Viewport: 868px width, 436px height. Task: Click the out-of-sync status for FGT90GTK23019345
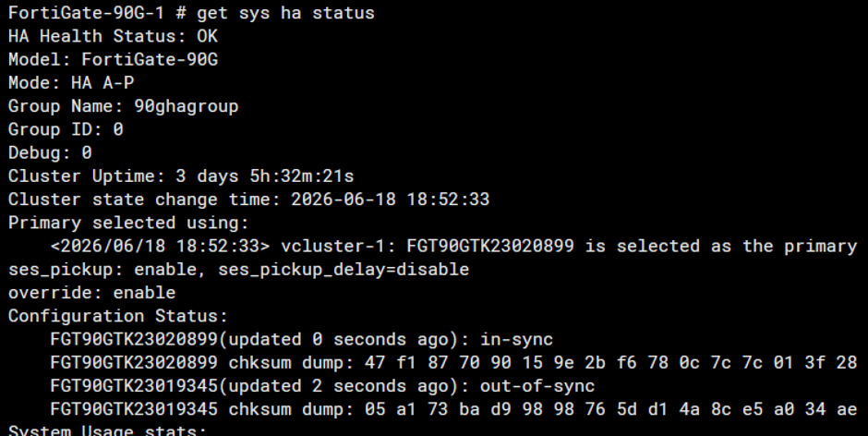coord(537,385)
